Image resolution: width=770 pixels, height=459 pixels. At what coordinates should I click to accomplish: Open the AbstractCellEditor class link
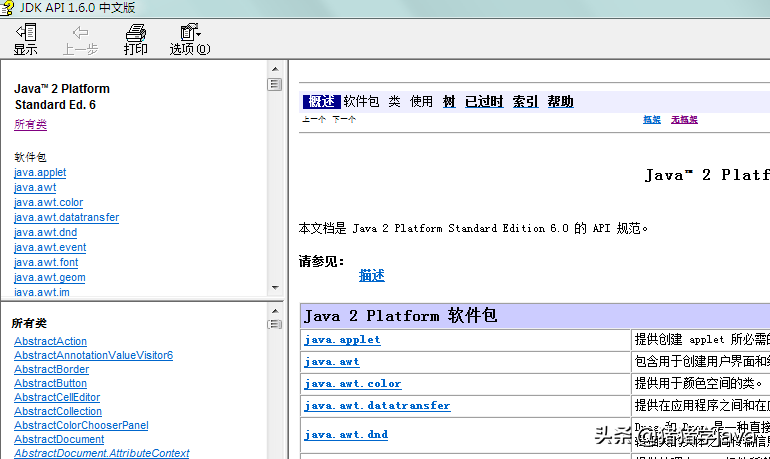[x=57, y=397]
